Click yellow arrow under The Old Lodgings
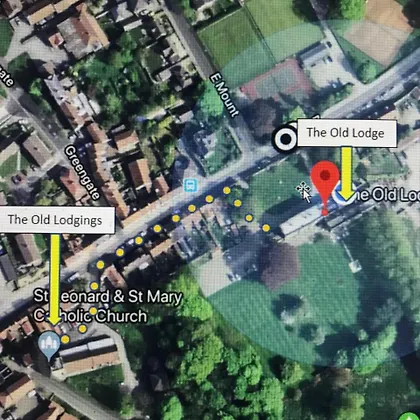Viewport: 420px width, 420px height. [x=55, y=279]
